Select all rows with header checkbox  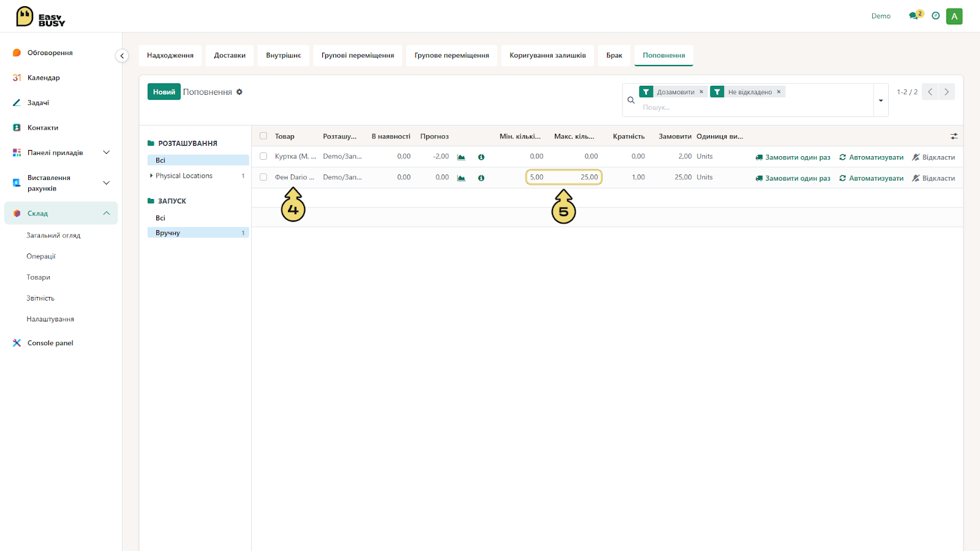point(263,136)
